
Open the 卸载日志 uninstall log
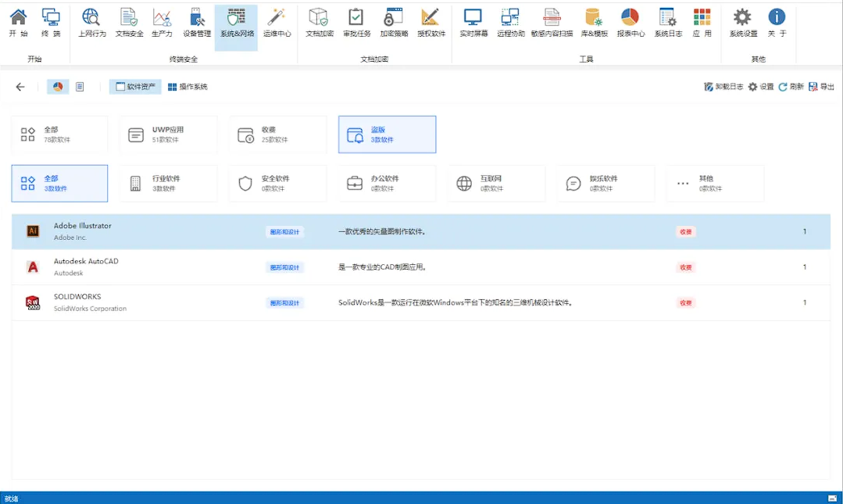pyautogui.click(x=723, y=87)
